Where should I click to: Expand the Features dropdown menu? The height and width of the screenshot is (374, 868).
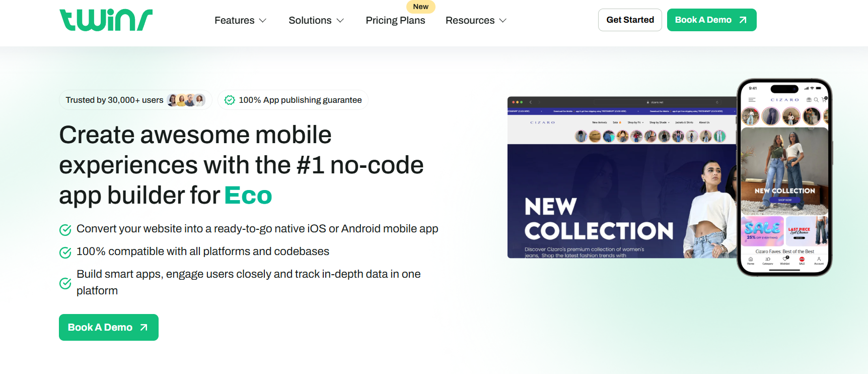[240, 21]
